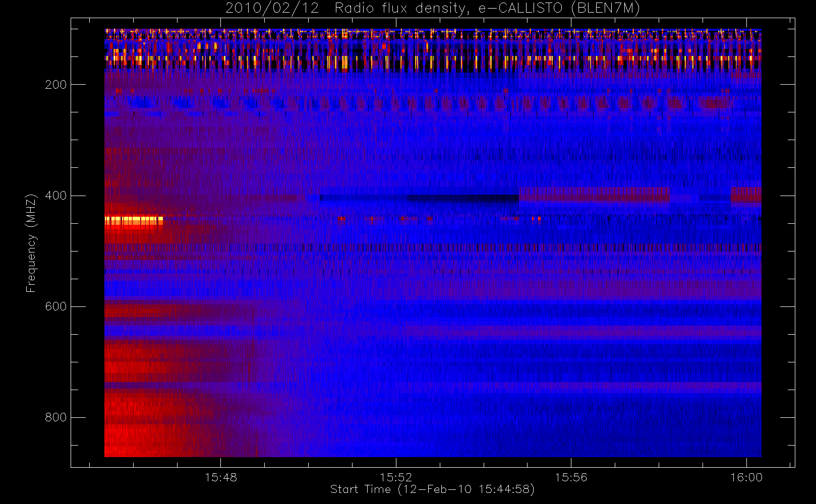The height and width of the screenshot is (504, 816).
Task: Click the dark blue band near 400 MHz
Action: pos(419,198)
